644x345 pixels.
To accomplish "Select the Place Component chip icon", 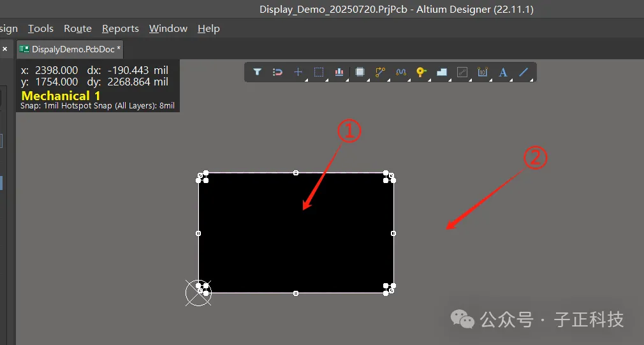I will point(360,72).
